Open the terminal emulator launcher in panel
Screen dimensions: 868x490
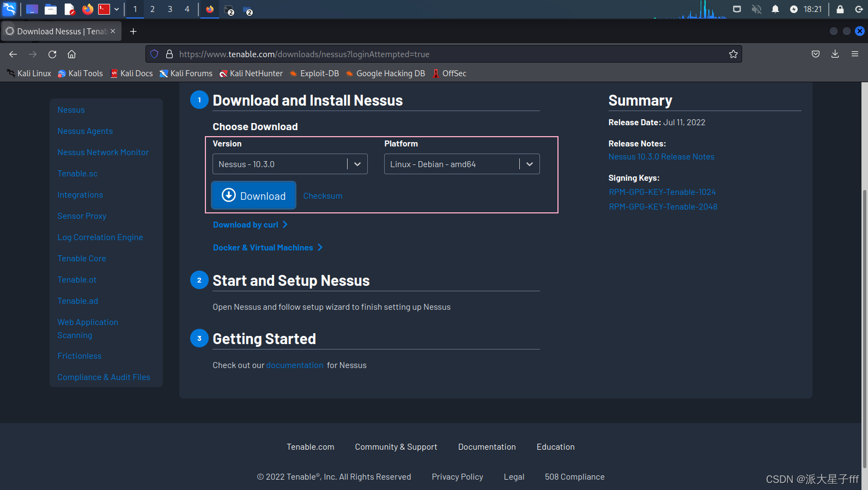click(104, 9)
